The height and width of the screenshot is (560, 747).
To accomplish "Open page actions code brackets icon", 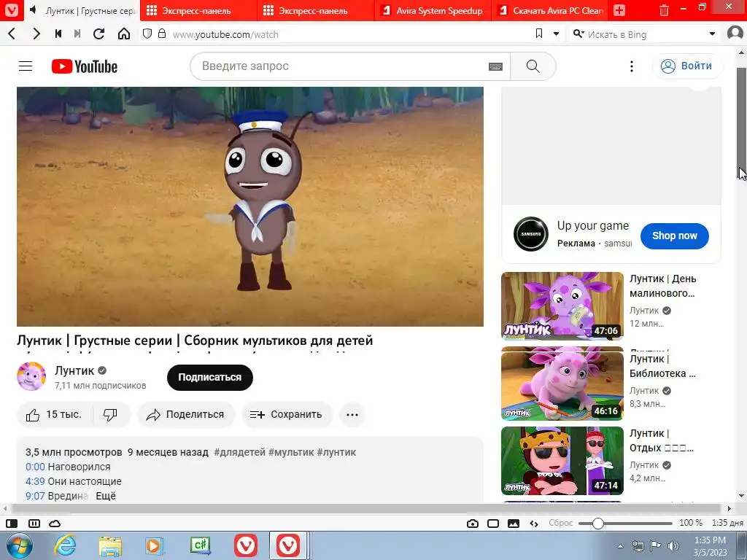I will 534,524.
